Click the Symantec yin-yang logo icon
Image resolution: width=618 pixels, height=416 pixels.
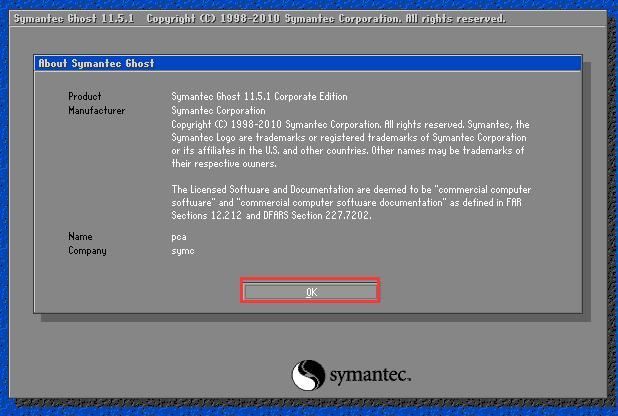tap(308, 375)
